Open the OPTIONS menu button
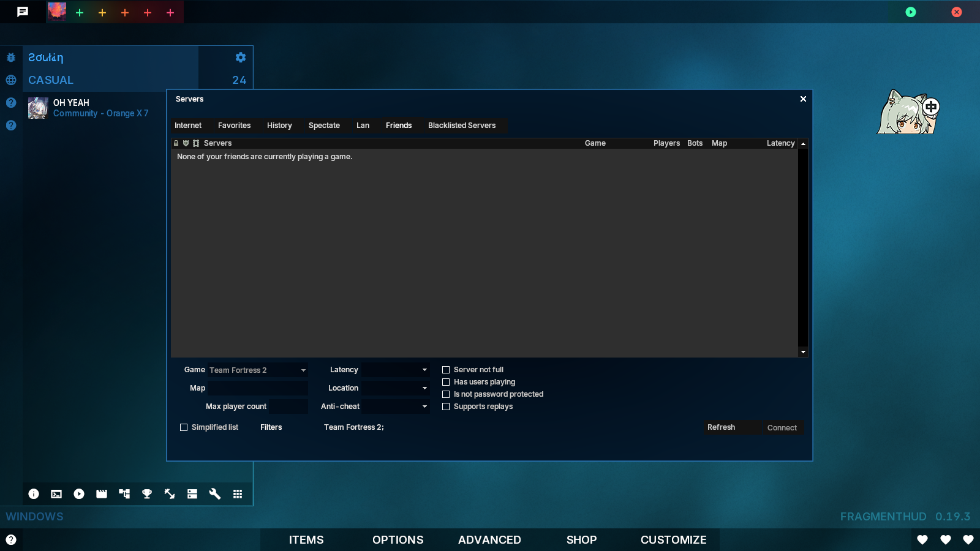This screenshot has height=551, width=980. point(398,540)
